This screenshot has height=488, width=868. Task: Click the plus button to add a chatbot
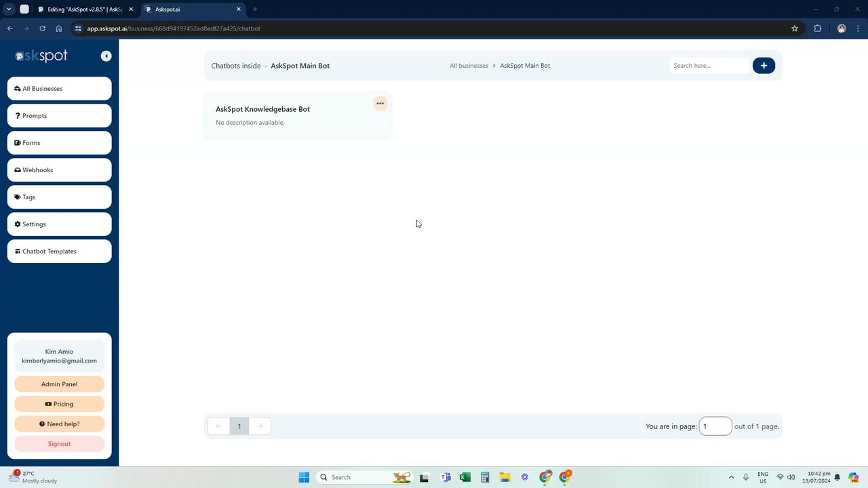pos(764,66)
